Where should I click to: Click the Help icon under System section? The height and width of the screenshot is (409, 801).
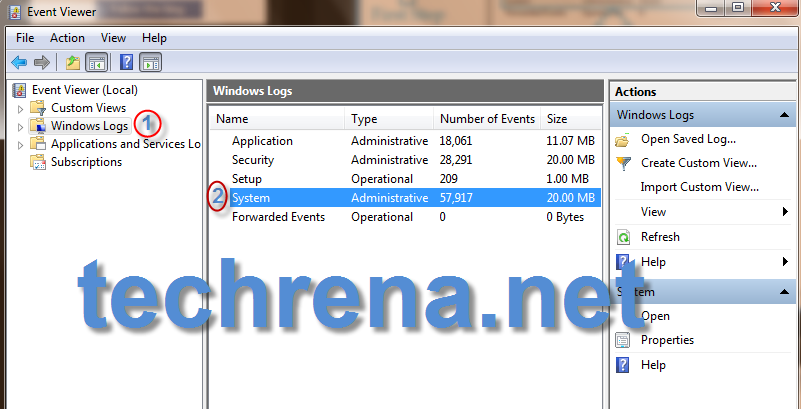tap(623, 365)
